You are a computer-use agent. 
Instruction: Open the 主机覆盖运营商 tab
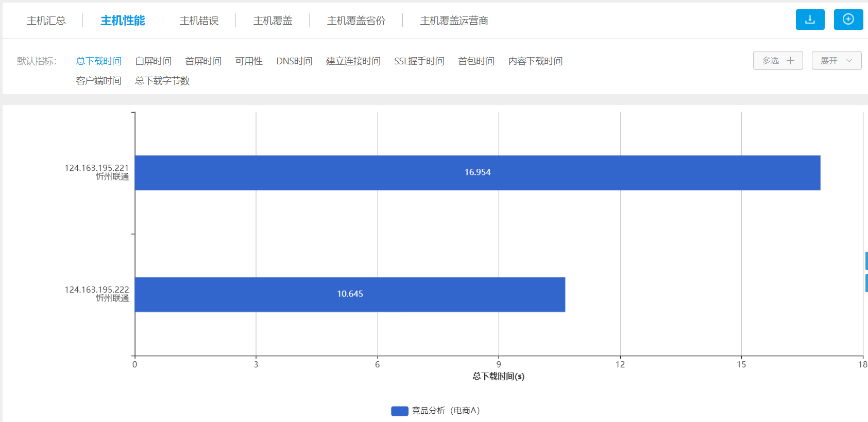[x=454, y=21]
